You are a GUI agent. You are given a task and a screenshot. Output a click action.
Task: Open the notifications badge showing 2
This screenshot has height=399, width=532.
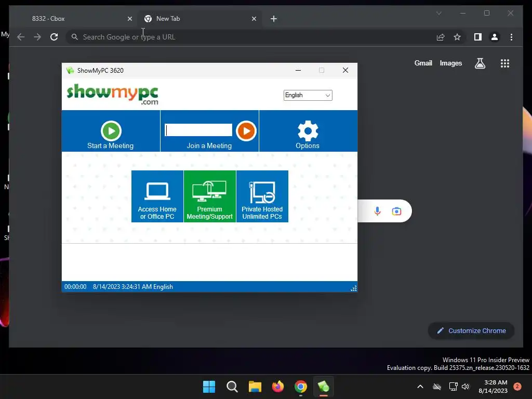[517, 387]
